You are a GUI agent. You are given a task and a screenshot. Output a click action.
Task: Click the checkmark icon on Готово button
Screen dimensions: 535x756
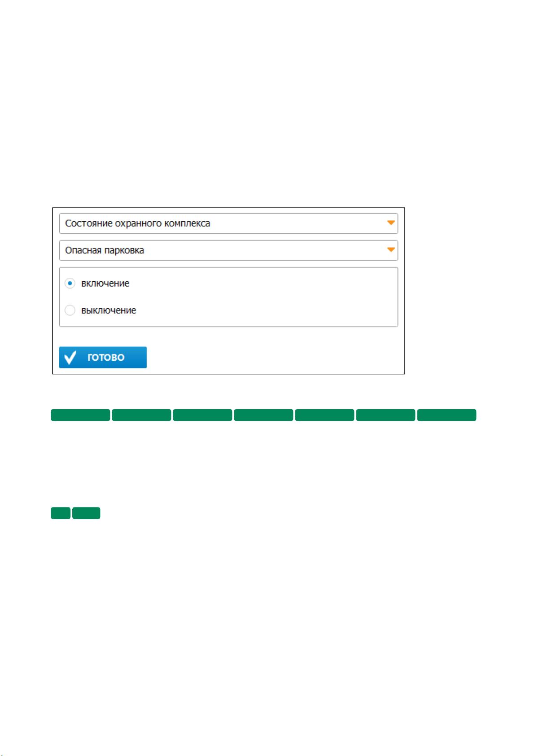[70, 358]
